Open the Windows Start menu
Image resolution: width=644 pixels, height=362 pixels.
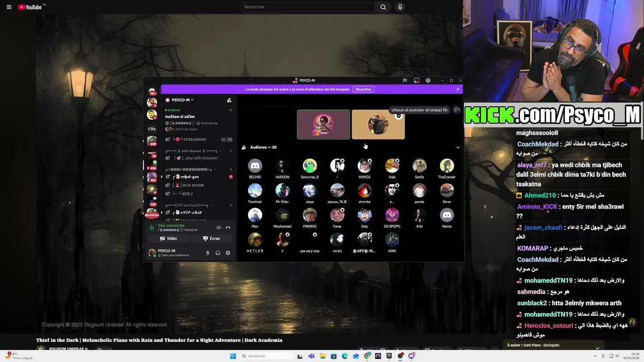click(x=233, y=356)
